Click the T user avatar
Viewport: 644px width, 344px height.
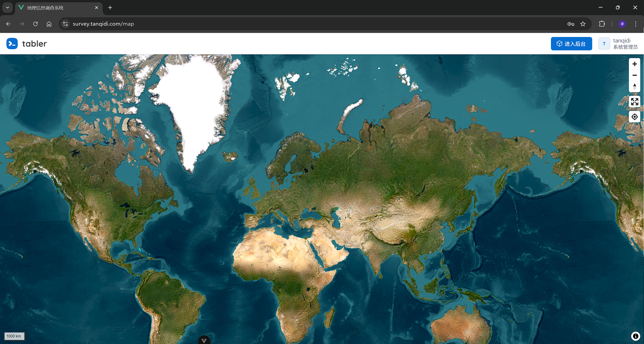(604, 44)
